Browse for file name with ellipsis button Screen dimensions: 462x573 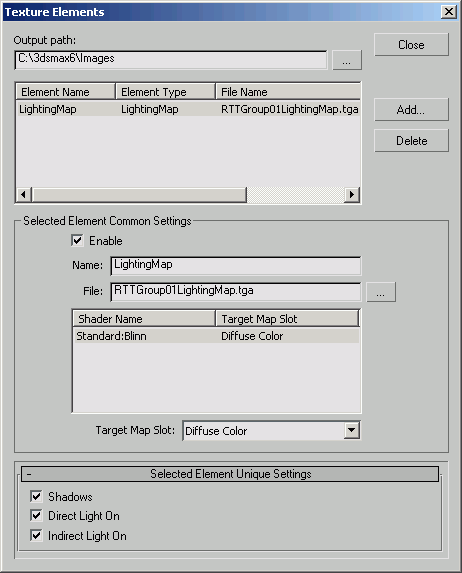(x=381, y=292)
